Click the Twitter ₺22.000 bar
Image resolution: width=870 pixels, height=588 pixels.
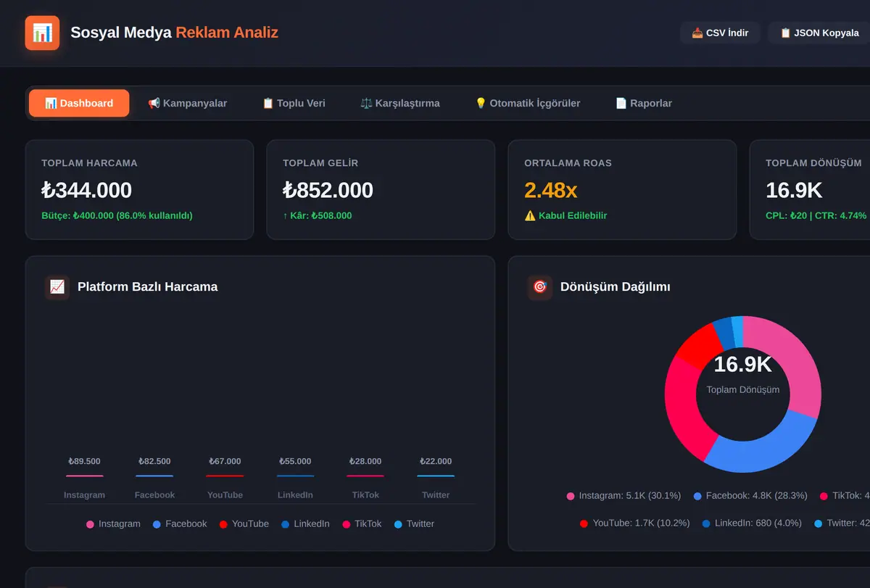pos(436,476)
